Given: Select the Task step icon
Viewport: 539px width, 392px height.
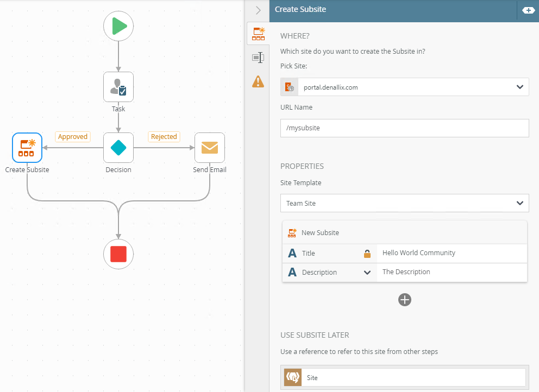Looking at the screenshot, I should [118, 87].
